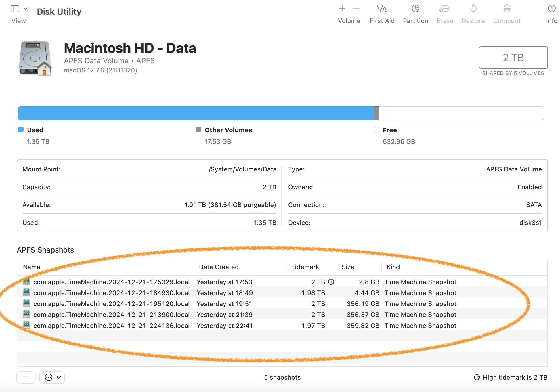
Task: Click the Erase drive icon
Action: coord(444,9)
